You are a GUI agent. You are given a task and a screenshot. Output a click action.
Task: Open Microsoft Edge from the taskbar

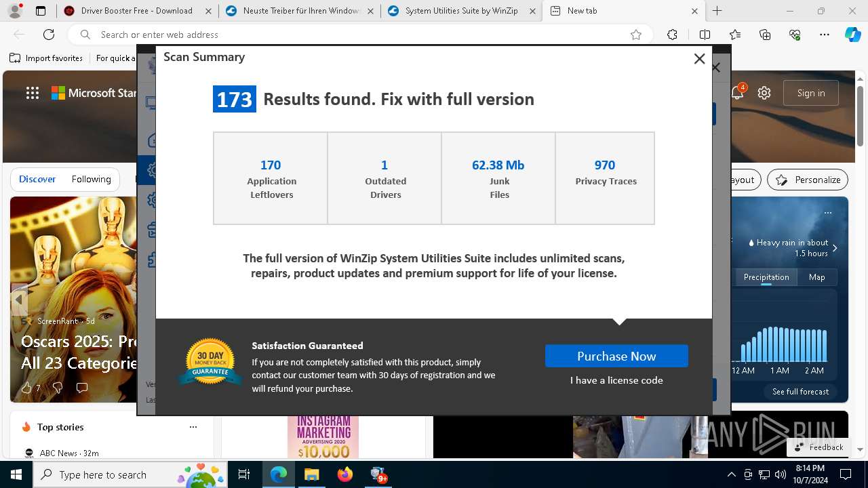click(279, 474)
